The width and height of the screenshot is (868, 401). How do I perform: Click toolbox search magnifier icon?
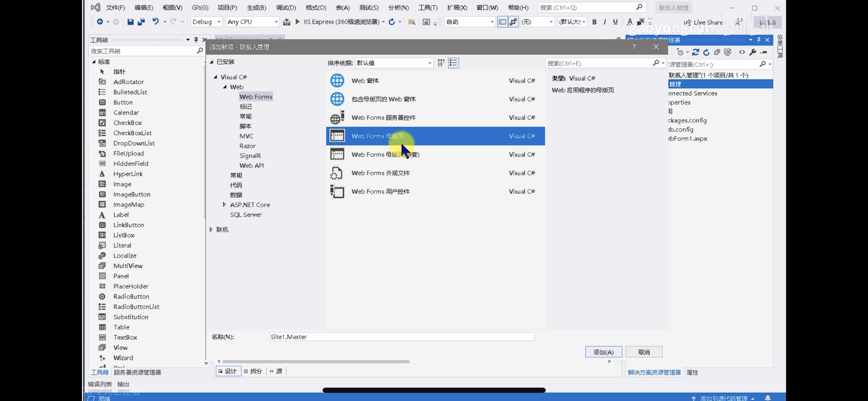(x=200, y=51)
